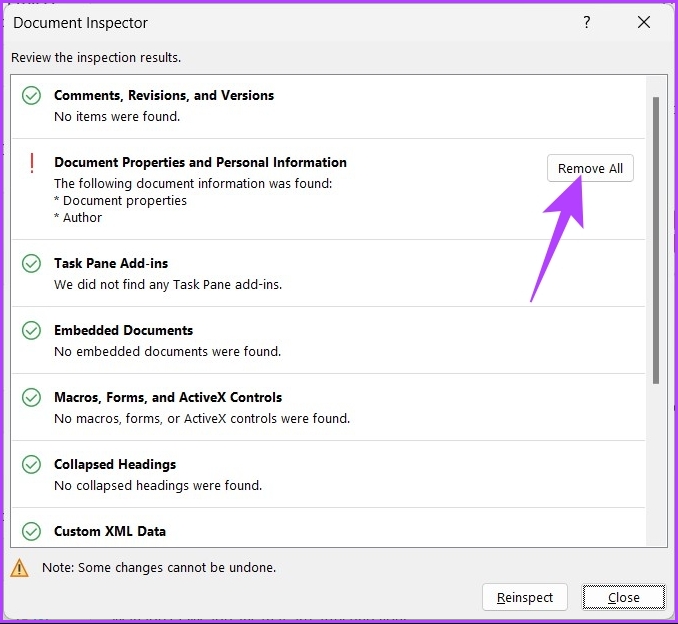Click the Custom XML Data heading

point(110,531)
